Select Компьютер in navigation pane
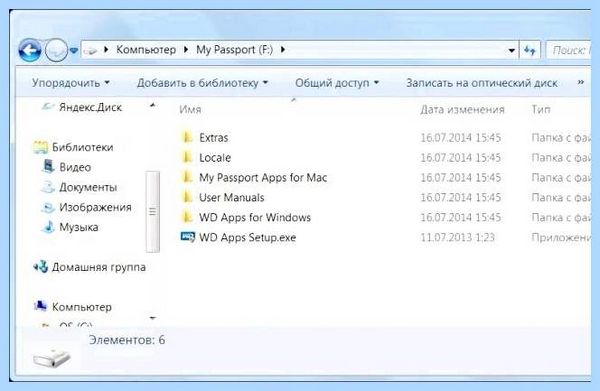 82,307
